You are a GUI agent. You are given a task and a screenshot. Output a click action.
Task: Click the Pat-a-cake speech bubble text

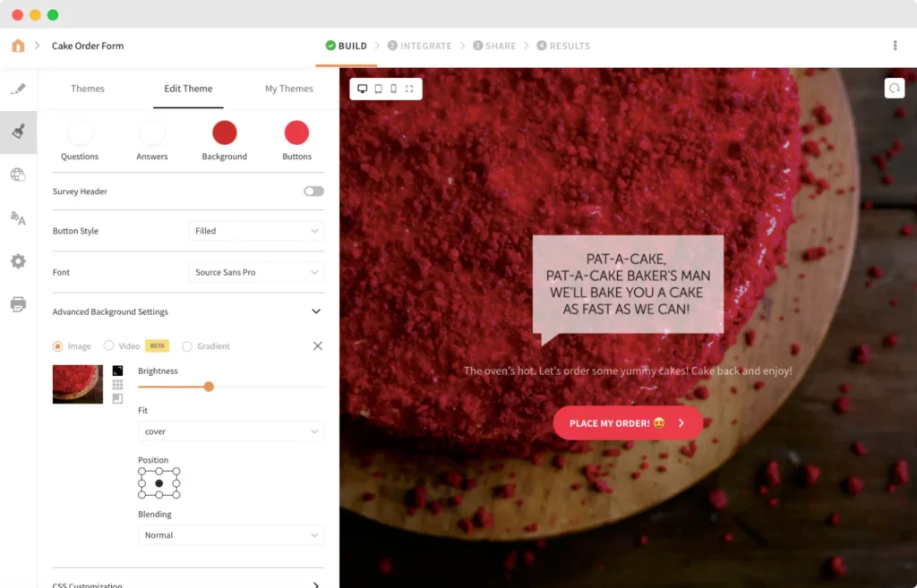coord(628,284)
